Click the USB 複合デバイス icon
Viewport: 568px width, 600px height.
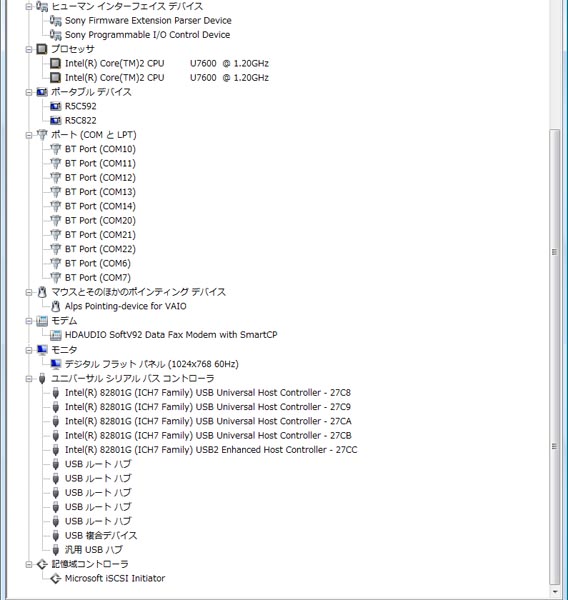pos(55,535)
